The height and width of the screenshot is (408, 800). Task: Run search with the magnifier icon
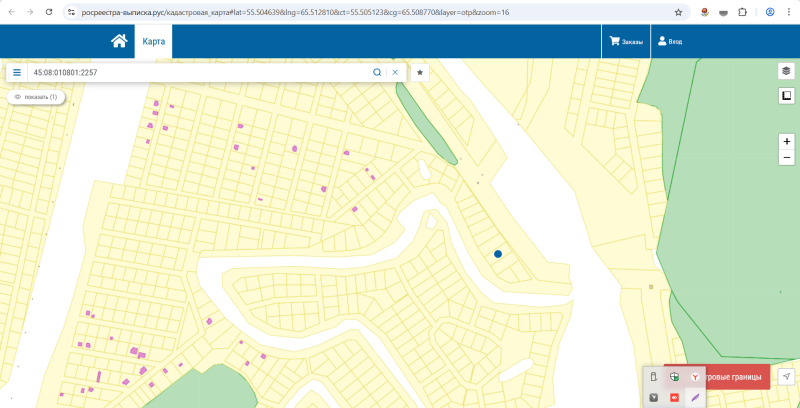pos(377,72)
